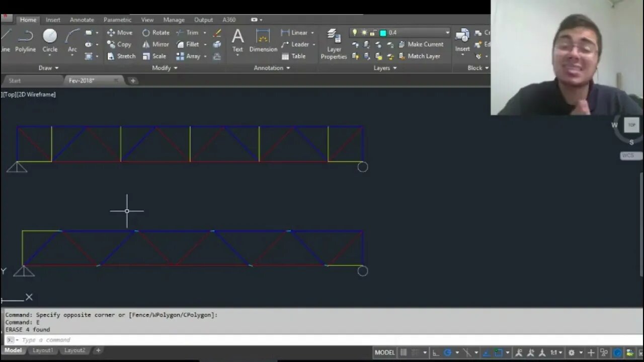The image size is (644, 362).
Task: Switch to the Home ribbon tab
Action: [x=28, y=20]
